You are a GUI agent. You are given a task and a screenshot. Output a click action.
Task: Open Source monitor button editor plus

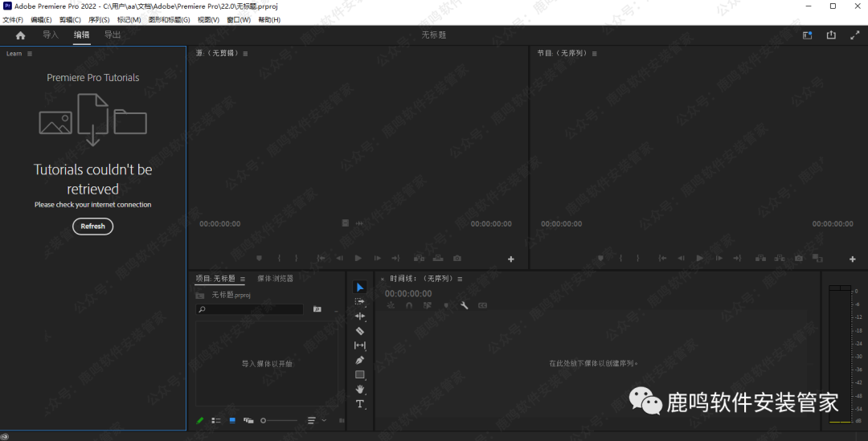[x=511, y=259]
